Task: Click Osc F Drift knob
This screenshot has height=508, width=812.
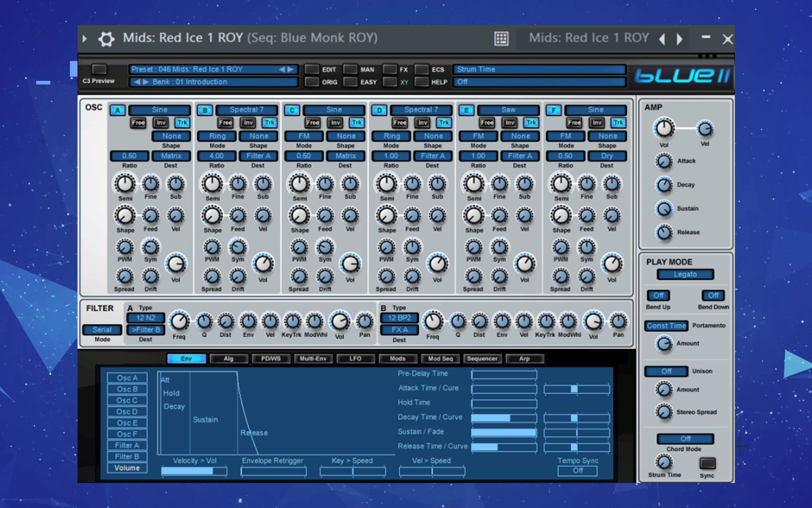Action: (x=586, y=276)
